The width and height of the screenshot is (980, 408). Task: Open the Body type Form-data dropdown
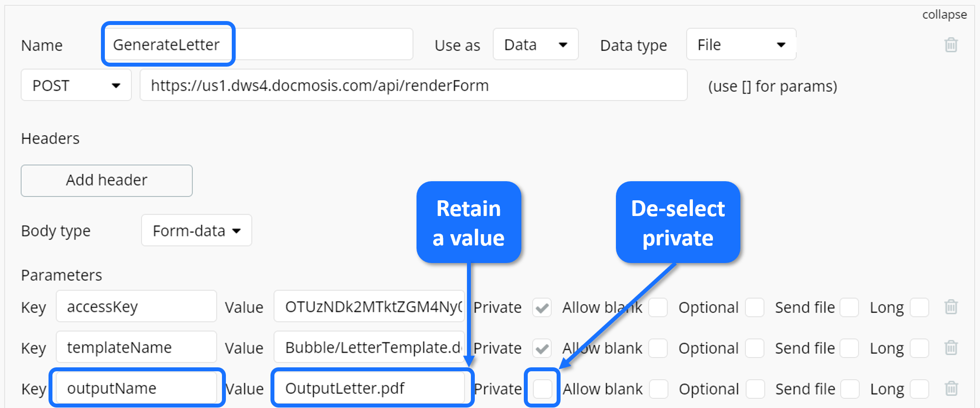point(196,230)
